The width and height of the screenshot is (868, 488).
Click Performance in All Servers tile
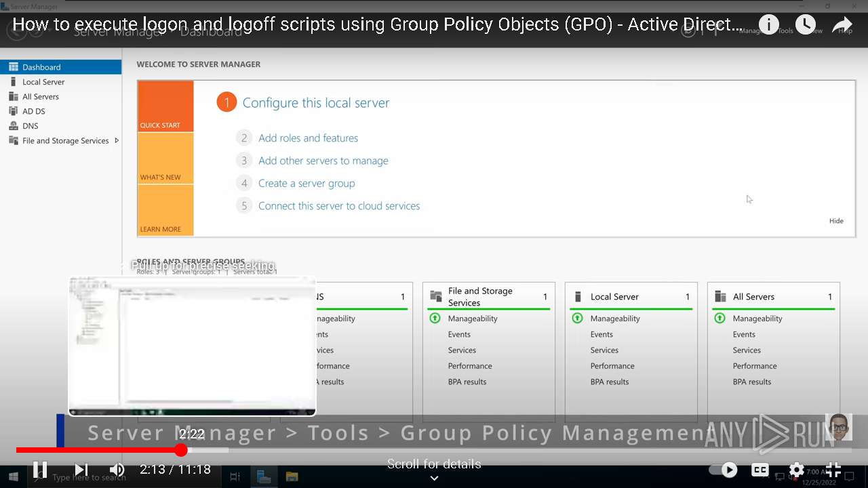[x=755, y=366]
